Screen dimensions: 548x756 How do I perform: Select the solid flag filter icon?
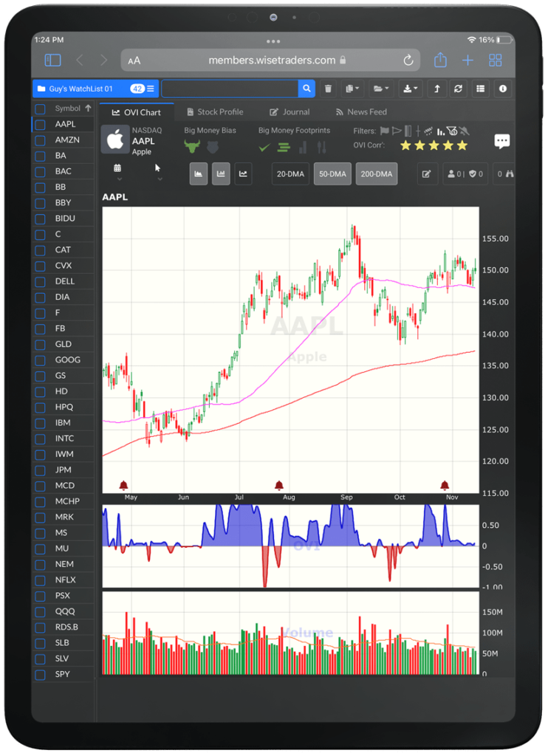coord(385,131)
